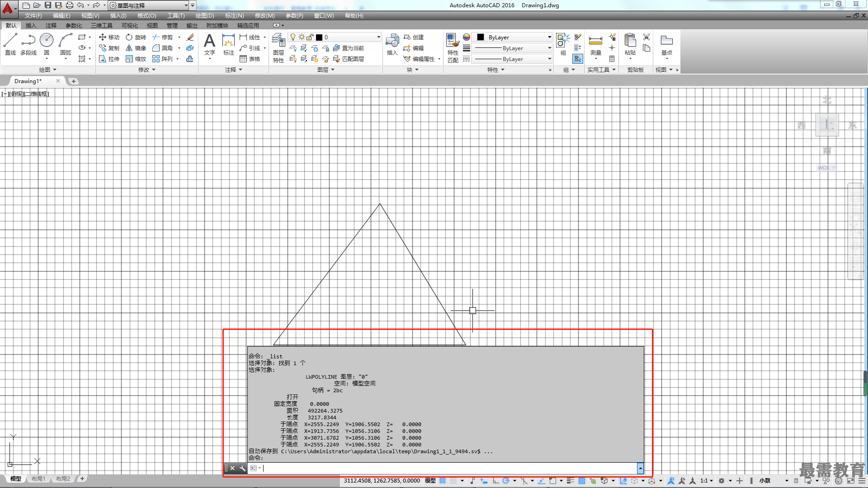The image size is (868, 488).
Task: Toggle dynamic input in status bar
Action: point(484,481)
